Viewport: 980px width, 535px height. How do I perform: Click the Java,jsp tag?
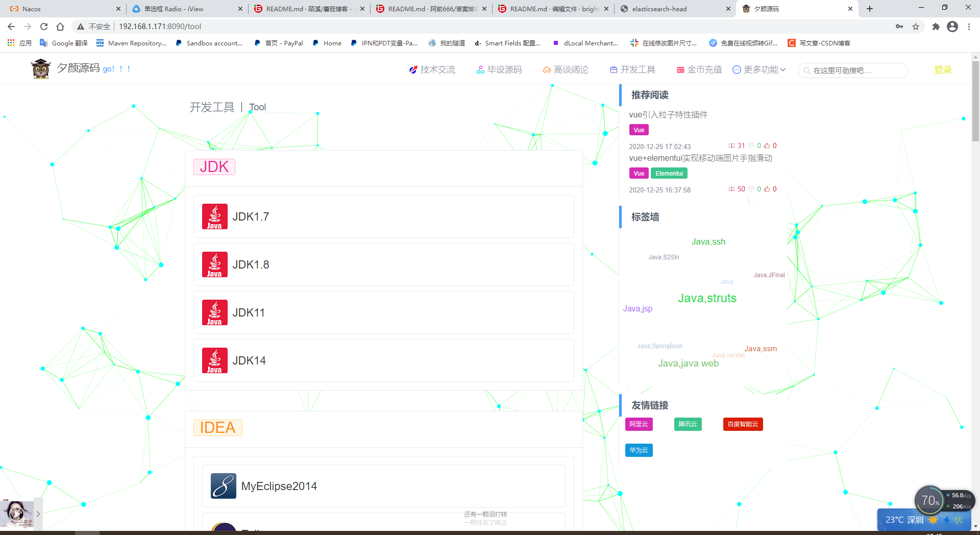638,309
